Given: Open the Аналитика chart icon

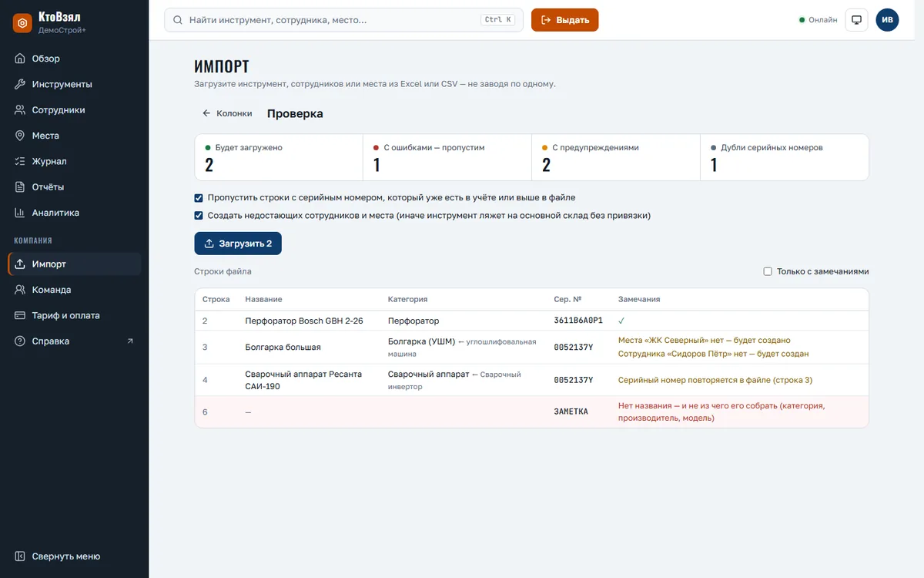Looking at the screenshot, I should click(x=20, y=213).
